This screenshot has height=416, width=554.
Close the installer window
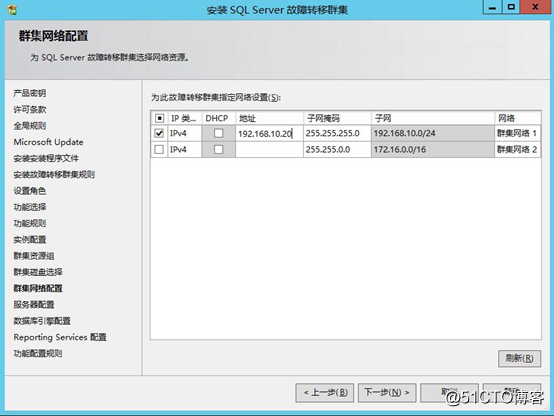[x=535, y=7]
